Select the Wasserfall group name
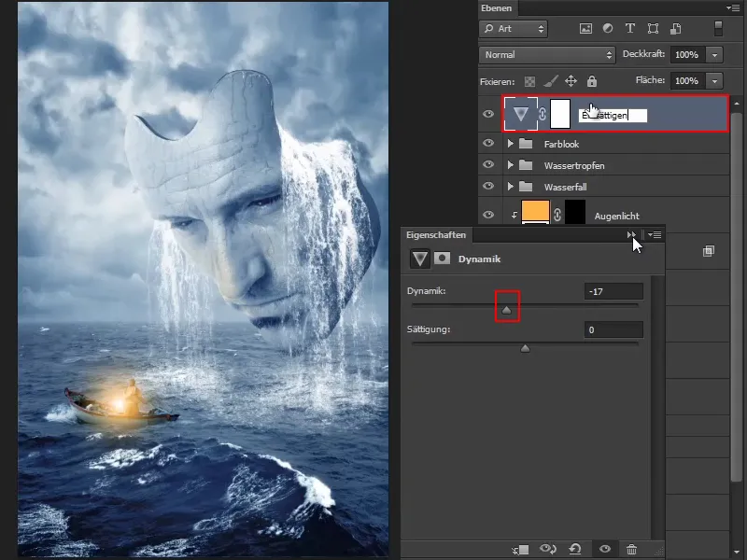 point(566,188)
